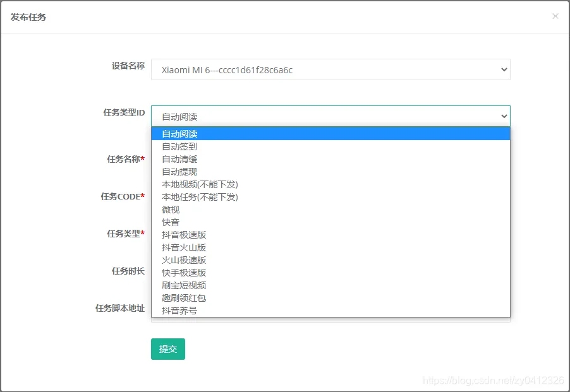This screenshot has height=392, width=570.
Task: Select the 抖音养号 option
Action: [x=330, y=311]
